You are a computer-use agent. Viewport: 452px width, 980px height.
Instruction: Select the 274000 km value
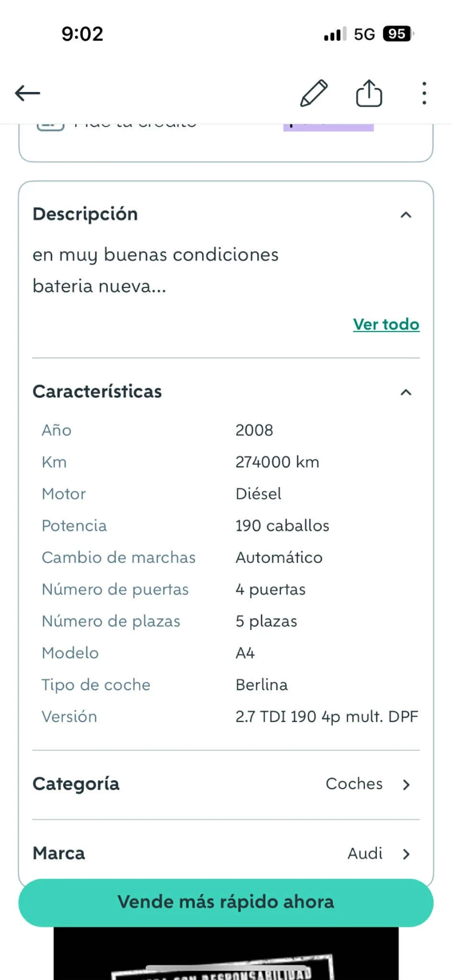click(x=277, y=462)
